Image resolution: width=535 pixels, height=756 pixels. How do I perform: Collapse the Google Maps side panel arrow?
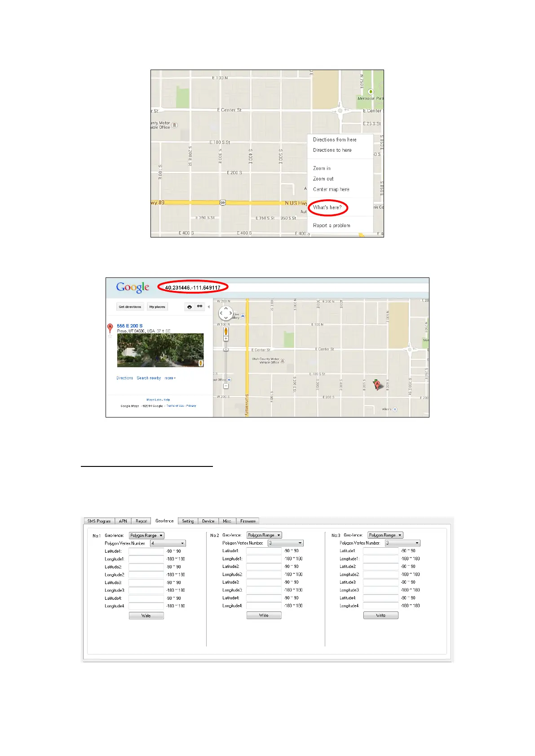(x=208, y=307)
